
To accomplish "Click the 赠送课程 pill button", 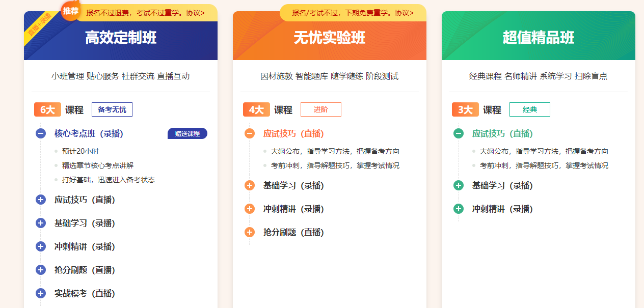I will click(187, 133).
